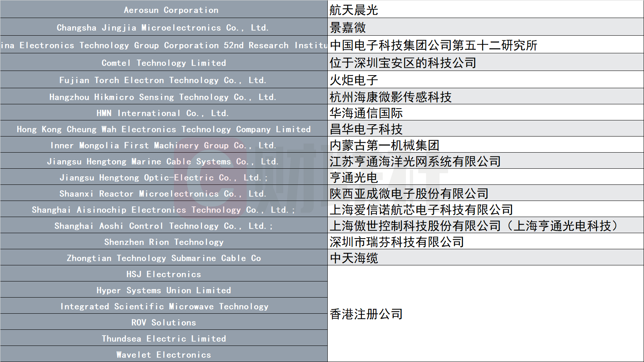Click the Fujian Torch Electron Technology cell
The image size is (644, 362).
click(x=164, y=80)
